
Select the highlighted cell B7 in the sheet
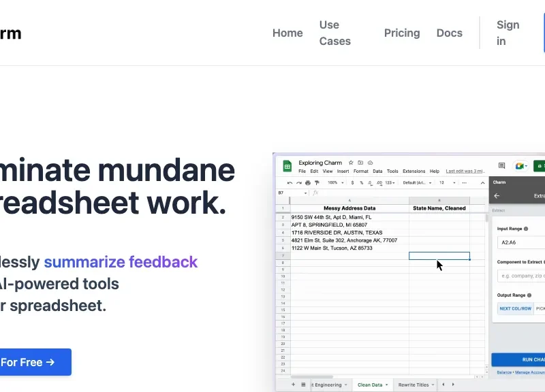click(x=439, y=256)
